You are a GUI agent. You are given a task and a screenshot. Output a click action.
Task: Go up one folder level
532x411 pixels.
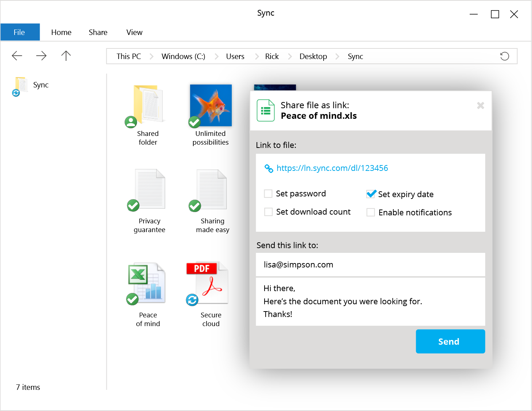click(66, 56)
